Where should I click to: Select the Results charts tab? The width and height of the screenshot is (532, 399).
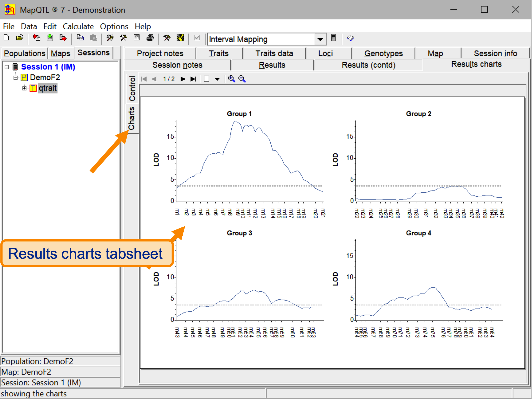click(476, 64)
